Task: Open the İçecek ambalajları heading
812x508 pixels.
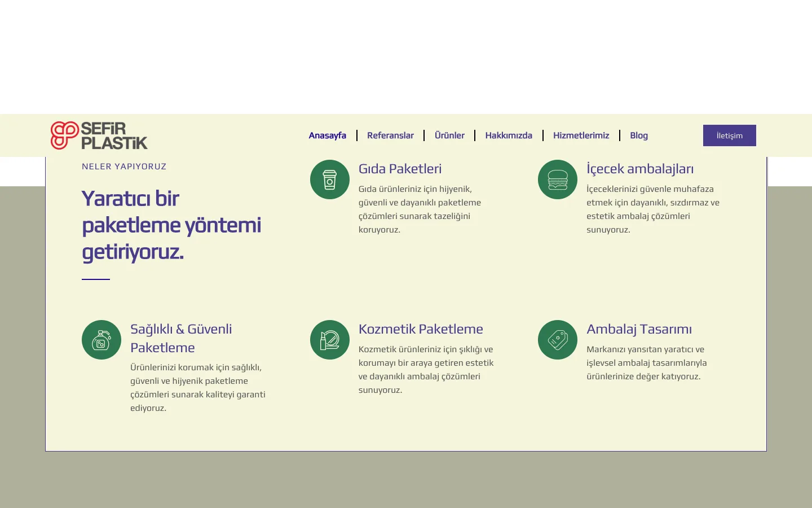Action: point(640,169)
